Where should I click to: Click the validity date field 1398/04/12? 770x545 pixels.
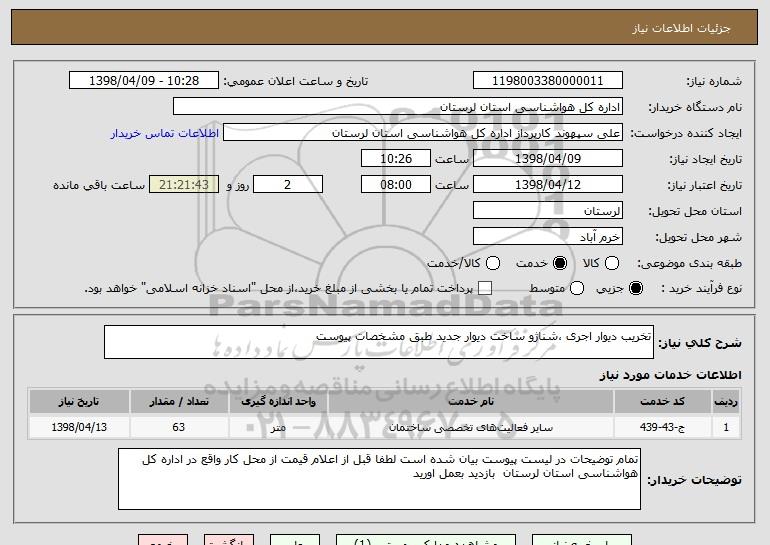(x=548, y=185)
